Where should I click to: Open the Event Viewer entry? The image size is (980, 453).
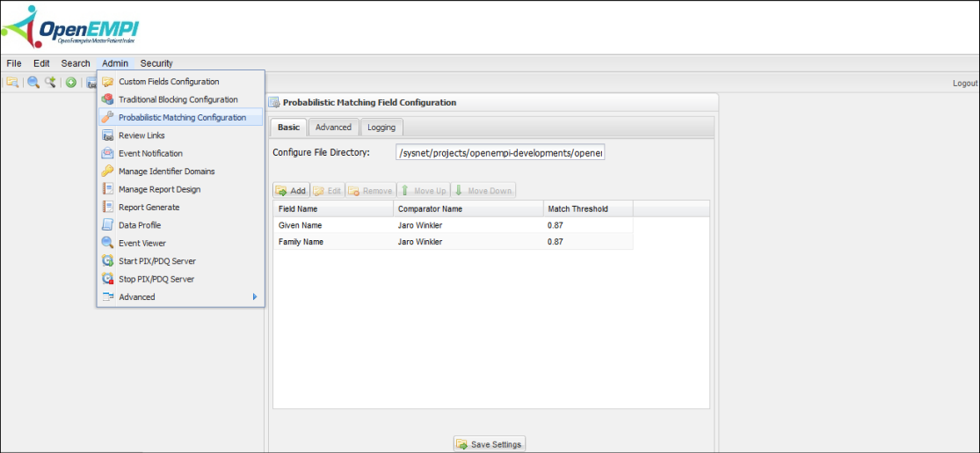point(181,243)
